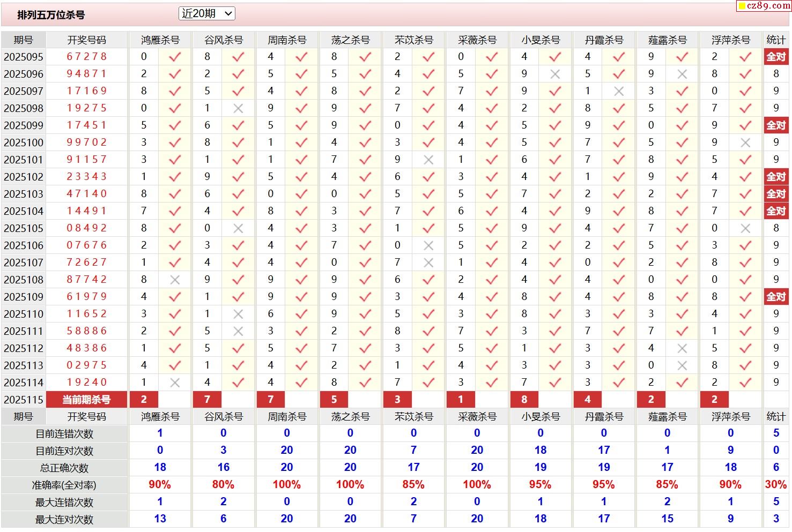Image resolution: width=792 pixels, height=532 pixels.
Task: Click the X mark for 薤露杀号 in row 2025096
Action: 682,74
